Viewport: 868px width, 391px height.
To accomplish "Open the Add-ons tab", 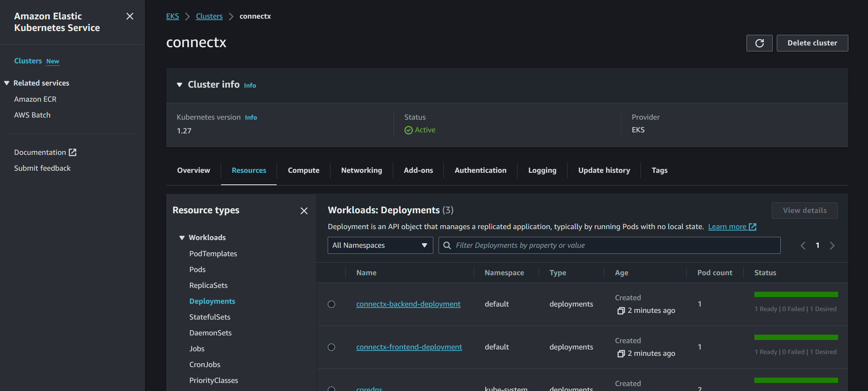I will point(418,170).
